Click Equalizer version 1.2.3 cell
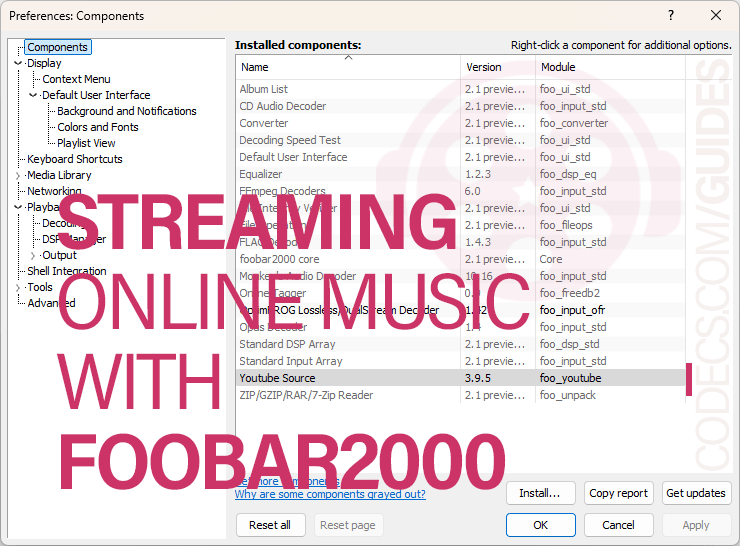 pos(478,174)
